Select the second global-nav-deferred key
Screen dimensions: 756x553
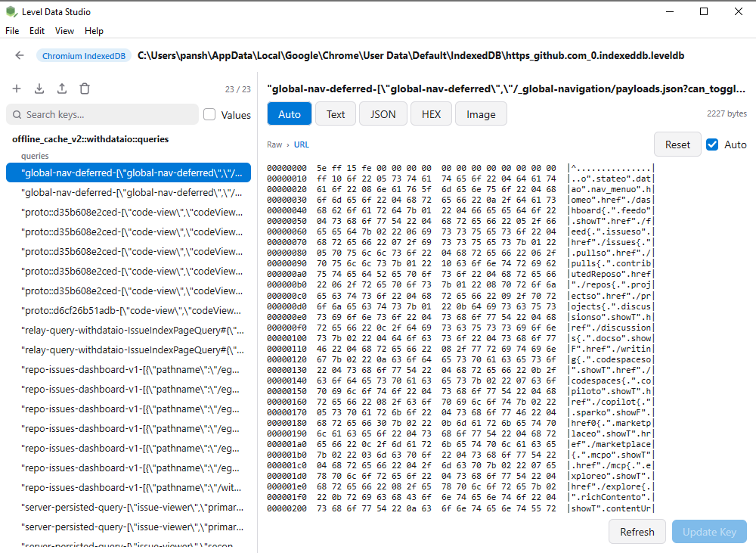click(x=129, y=193)
